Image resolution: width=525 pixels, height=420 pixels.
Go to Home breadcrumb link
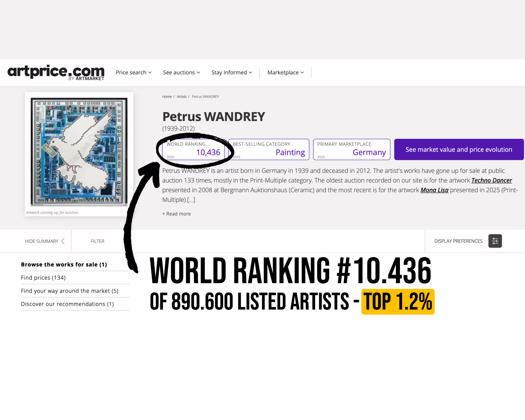(167, 97)
